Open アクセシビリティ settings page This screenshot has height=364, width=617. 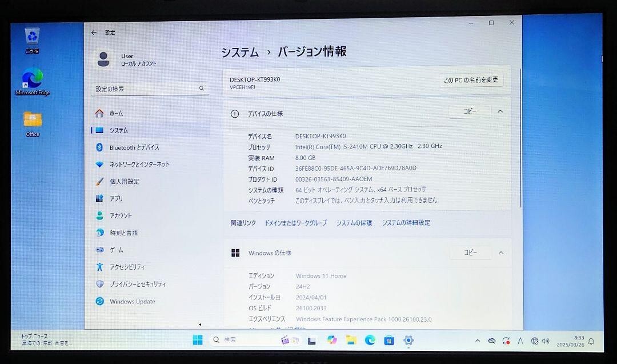pyautogui.click(x=150, y=267)
